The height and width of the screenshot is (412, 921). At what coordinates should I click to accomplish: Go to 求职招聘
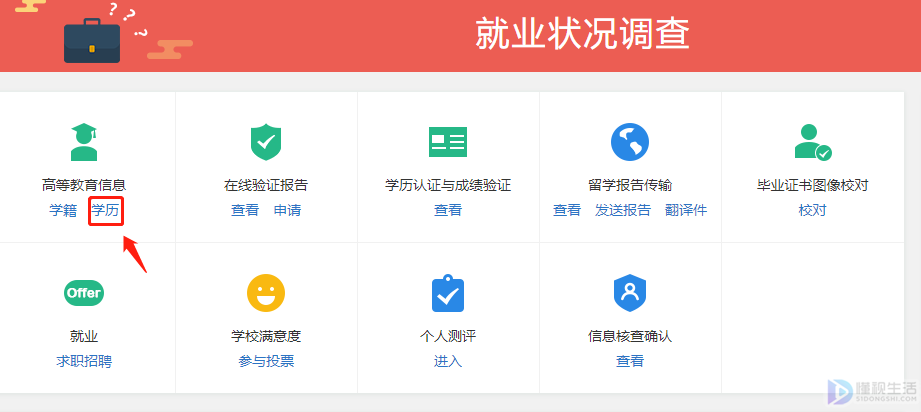[84, 361]
